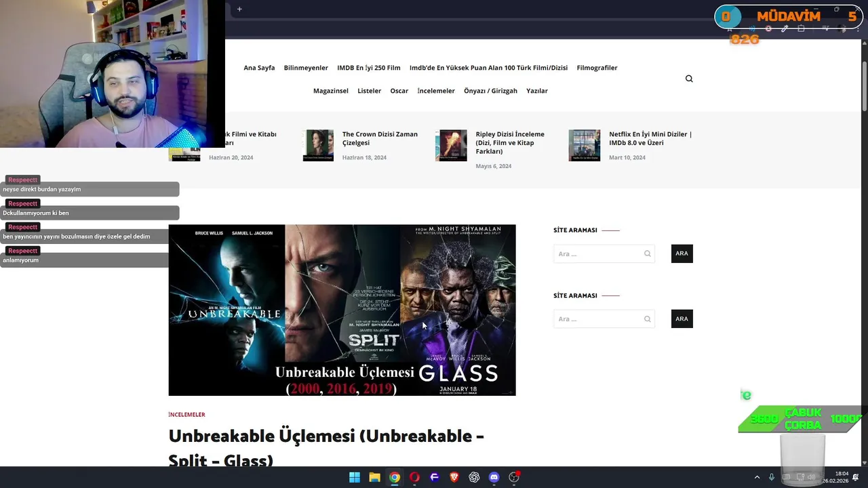This screenshot has height=488, width=868.
Task: Open the Yazılar menu item
Action: 537,91
